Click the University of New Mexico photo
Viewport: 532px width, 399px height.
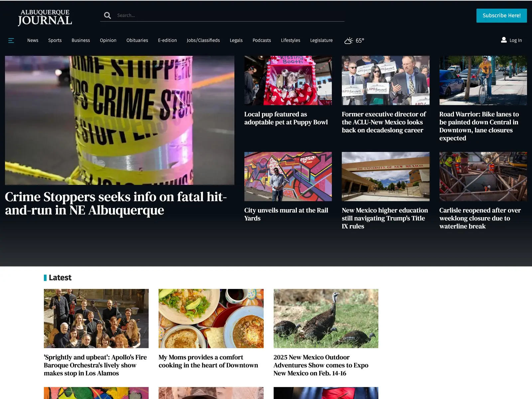(x=386, y=177)
